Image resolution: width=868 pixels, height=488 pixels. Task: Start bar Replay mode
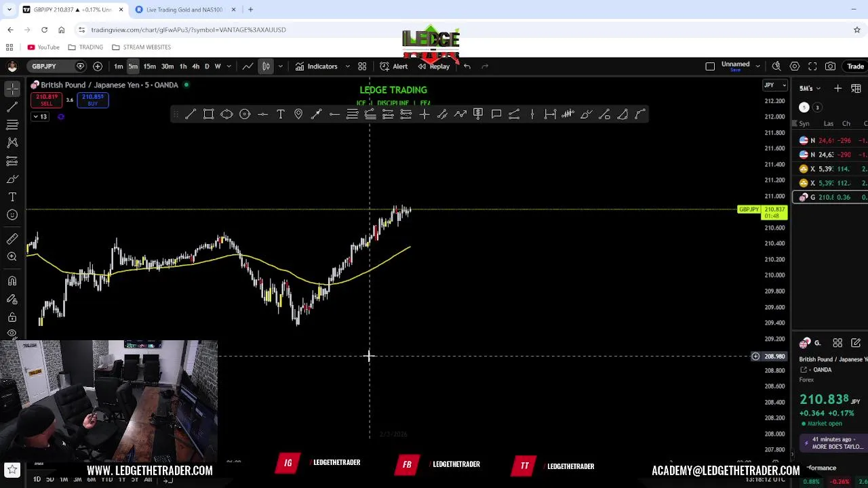434,66
